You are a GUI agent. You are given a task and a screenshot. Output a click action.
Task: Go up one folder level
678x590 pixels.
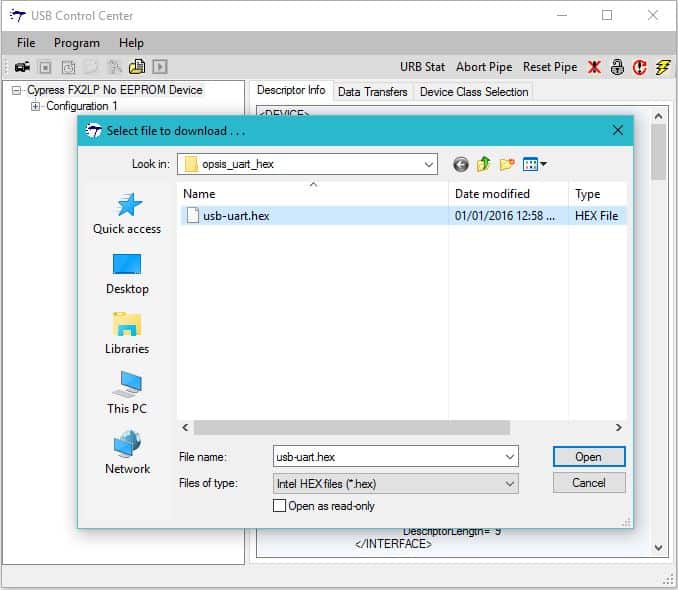(x=484, y=164)
